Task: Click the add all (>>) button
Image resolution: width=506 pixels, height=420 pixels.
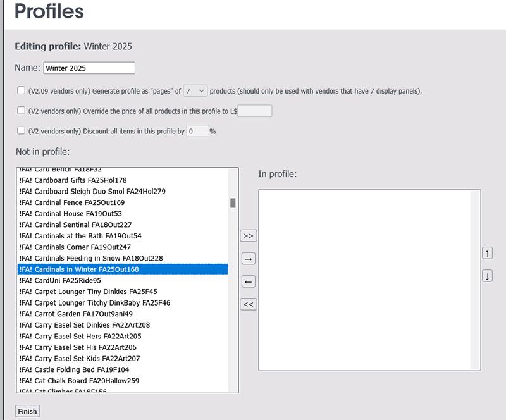Action: tap(249, 236)
